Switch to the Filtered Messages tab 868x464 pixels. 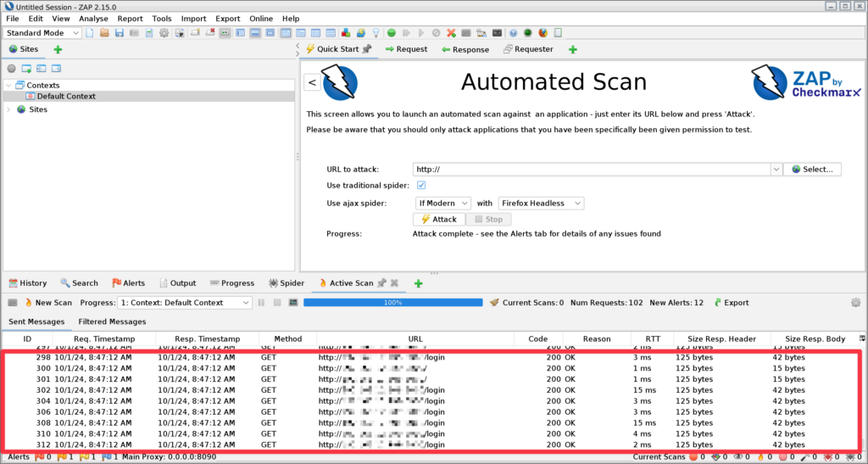click(113, 321)
